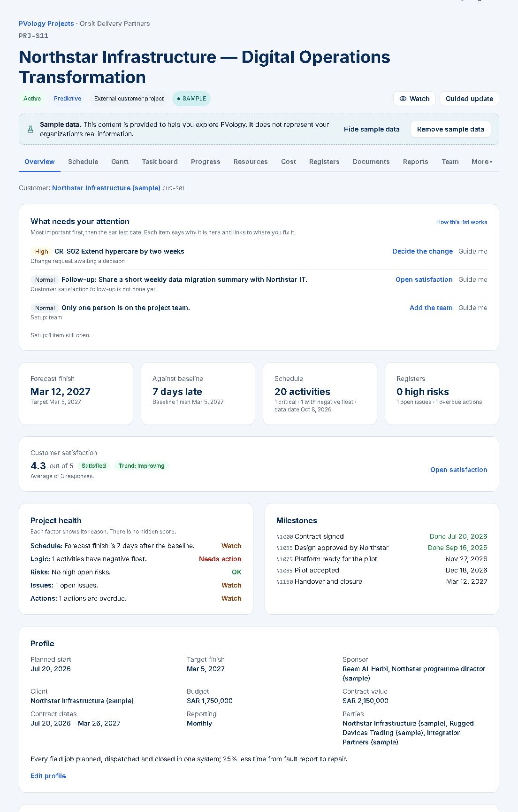Open the Team tab
The width and height of the screenshot is (518, 812).
pos(450,162)
